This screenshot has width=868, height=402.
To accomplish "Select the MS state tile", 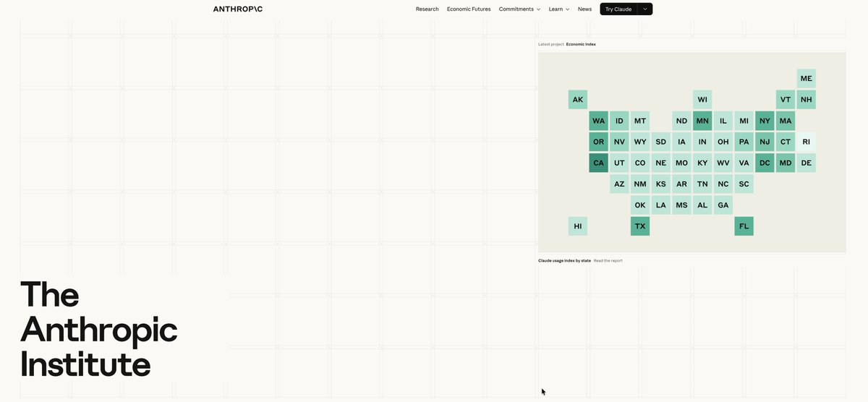I will (681, 205).
